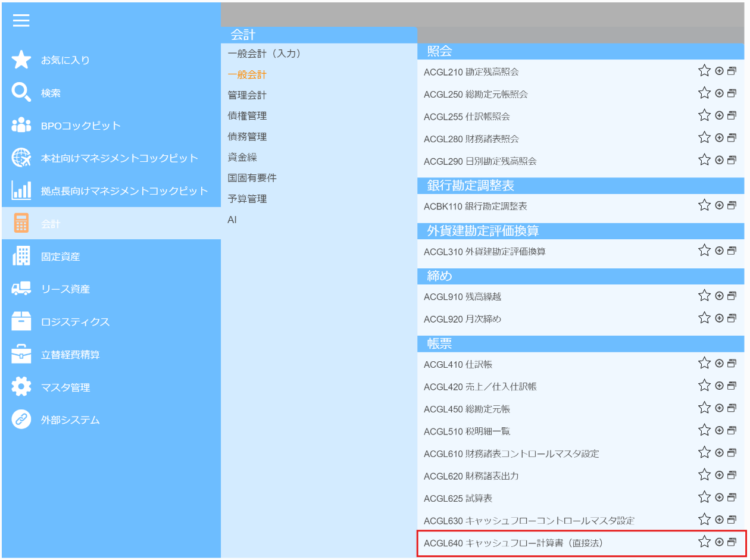Click the plus circle icon for ACGL620 財務諸表出力
This screenshot has width=750, height=560.
[719, 475]
